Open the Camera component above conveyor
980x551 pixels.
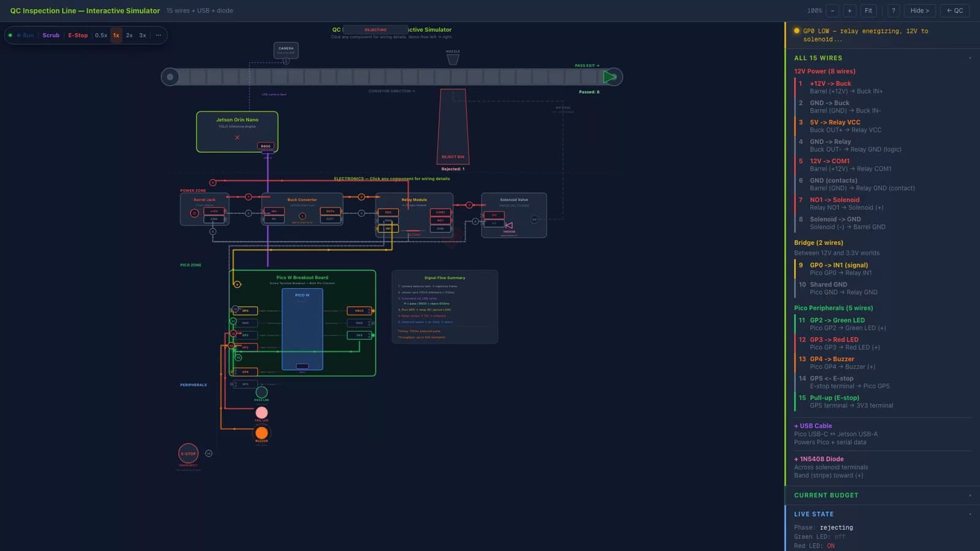click(286, 50)
